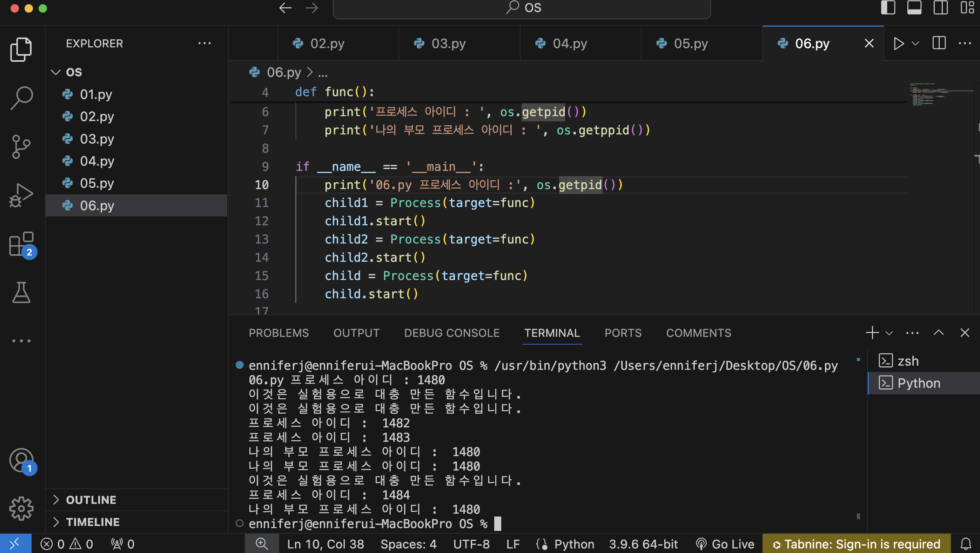
Task: Open notifications bell in status bar
Action: (966, 544)
